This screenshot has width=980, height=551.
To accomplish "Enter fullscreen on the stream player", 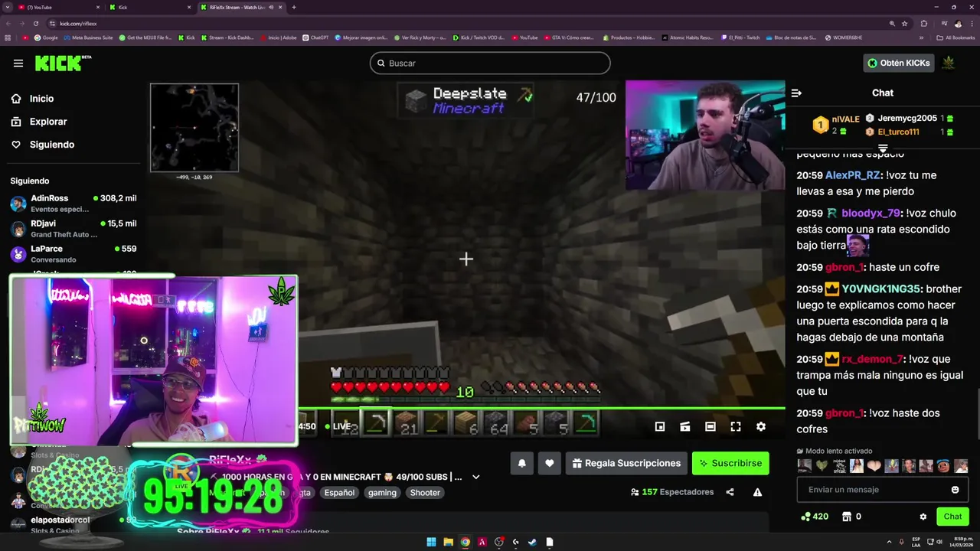I will pos(736,427).
